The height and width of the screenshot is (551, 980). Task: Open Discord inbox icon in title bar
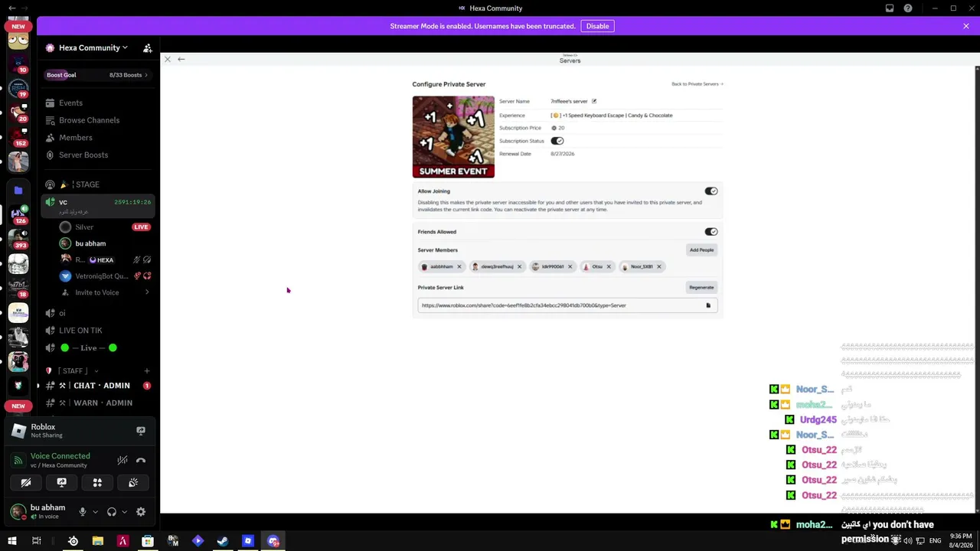click(x=890, y=8)
